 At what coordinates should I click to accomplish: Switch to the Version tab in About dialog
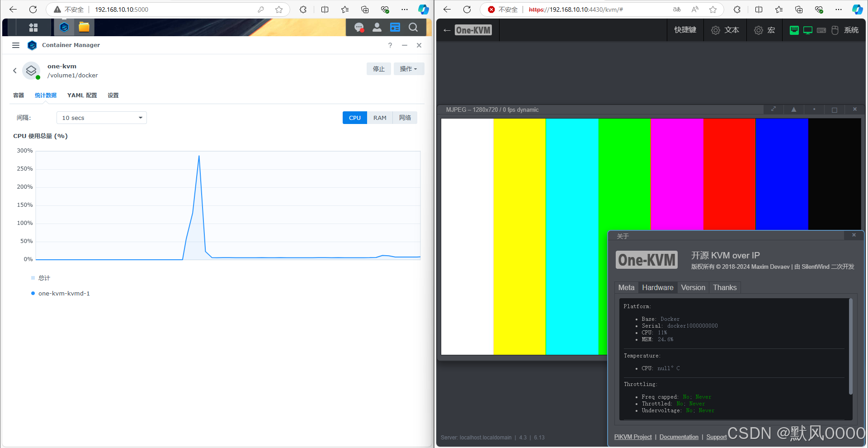[693, 287]
